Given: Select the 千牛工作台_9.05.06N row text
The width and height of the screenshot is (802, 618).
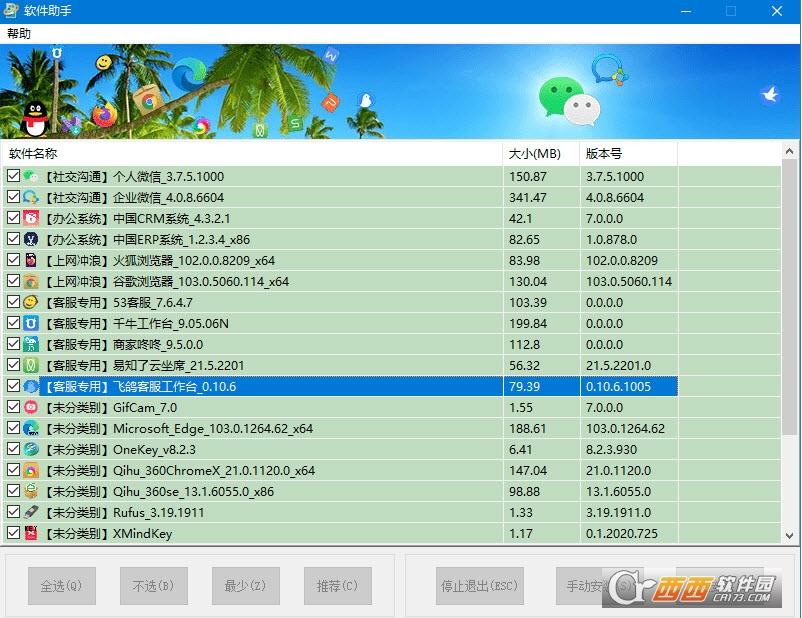Looking at the screenshot, I should click(x=171, y=323).
